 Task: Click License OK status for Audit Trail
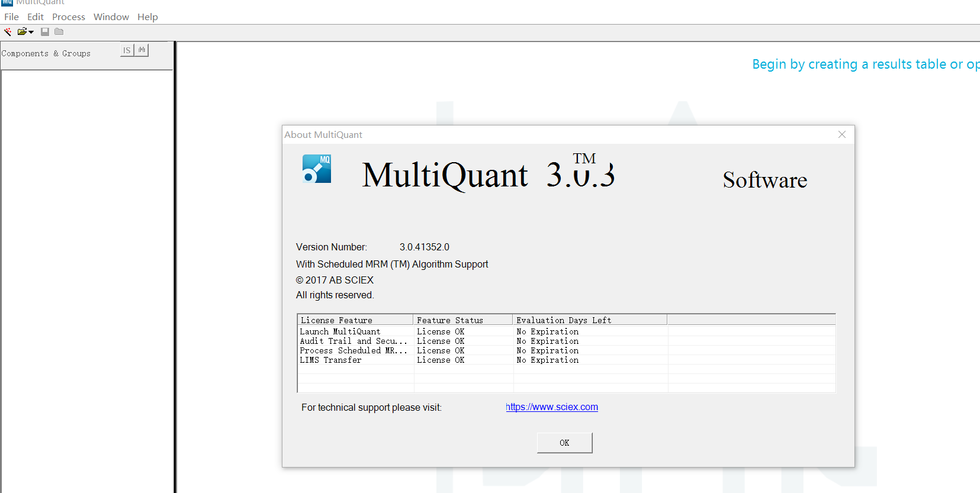[x=441, y=341]
